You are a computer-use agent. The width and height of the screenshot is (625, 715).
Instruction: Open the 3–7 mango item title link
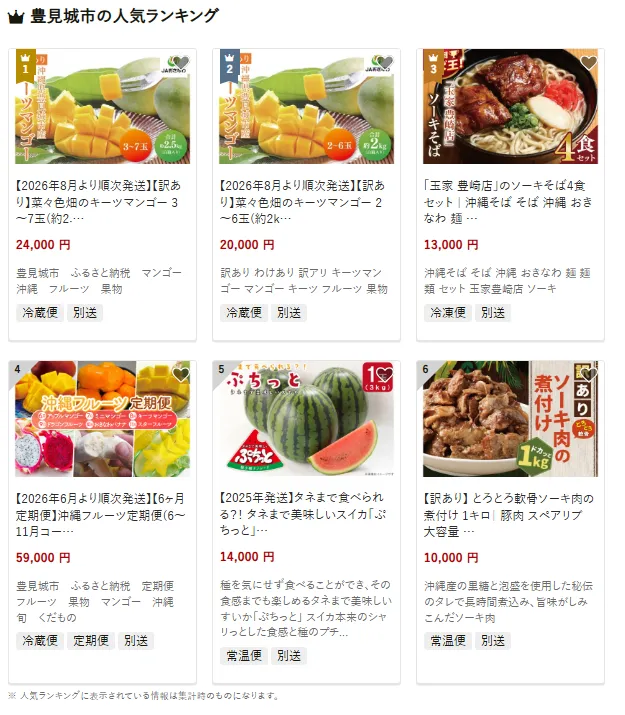(x=98, y=202)
